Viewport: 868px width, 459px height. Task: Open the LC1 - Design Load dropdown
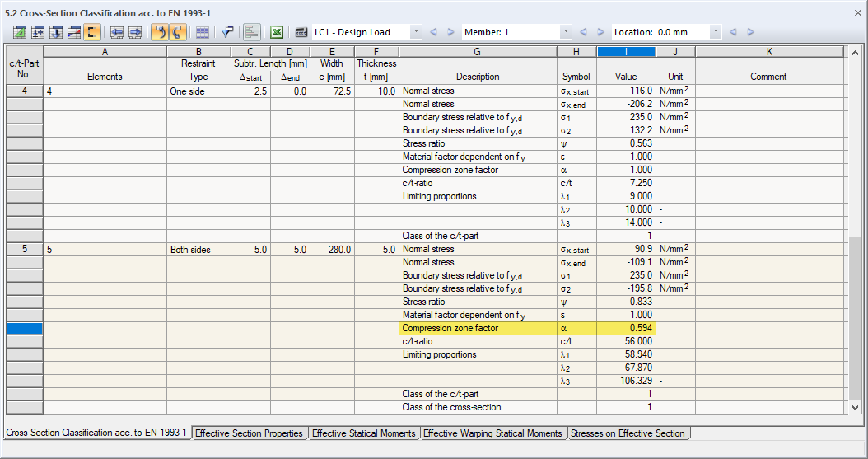pos(416,32)
